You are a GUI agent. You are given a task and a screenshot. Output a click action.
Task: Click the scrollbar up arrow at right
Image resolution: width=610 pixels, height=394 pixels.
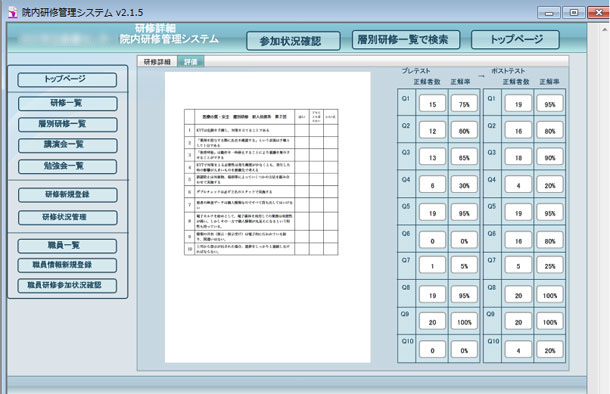click(x=605, y=29)
